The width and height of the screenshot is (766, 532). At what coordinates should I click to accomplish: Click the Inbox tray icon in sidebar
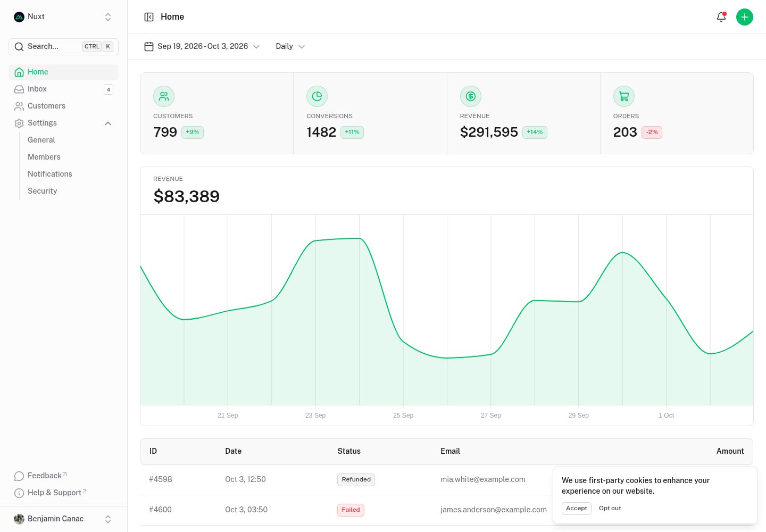tap(19, 89)
